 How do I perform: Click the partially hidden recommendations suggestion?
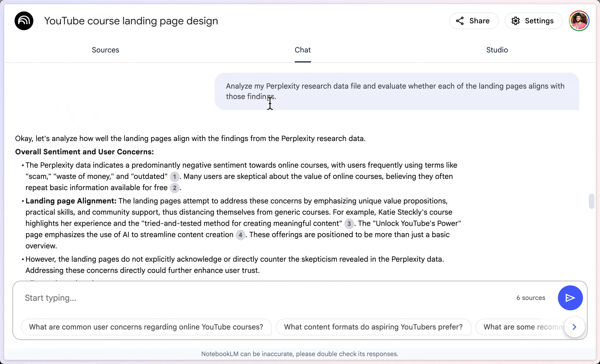[520, 327]
